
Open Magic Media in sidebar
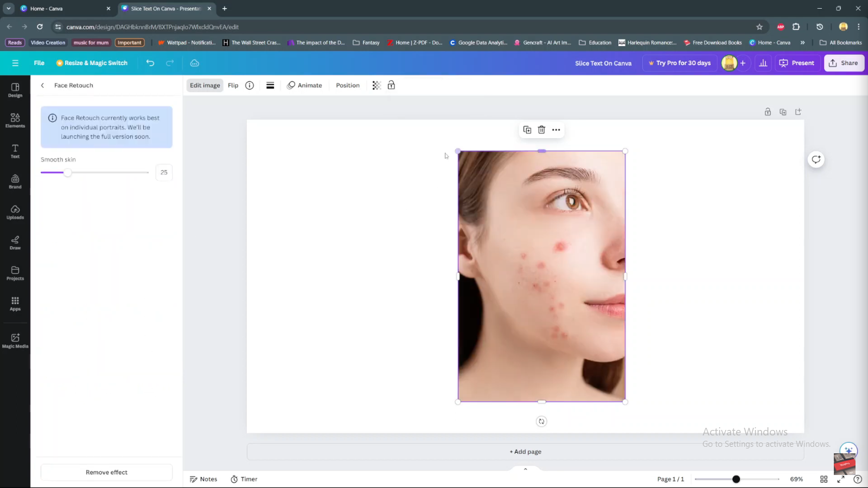(15, 341)
